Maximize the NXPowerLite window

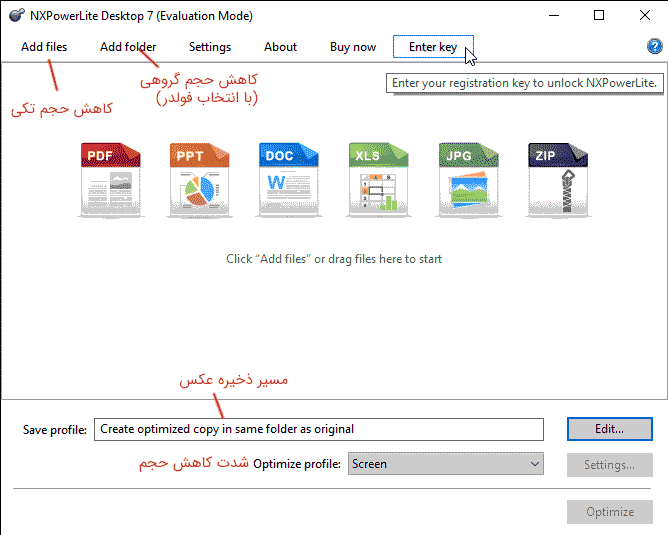coord(599,15)
